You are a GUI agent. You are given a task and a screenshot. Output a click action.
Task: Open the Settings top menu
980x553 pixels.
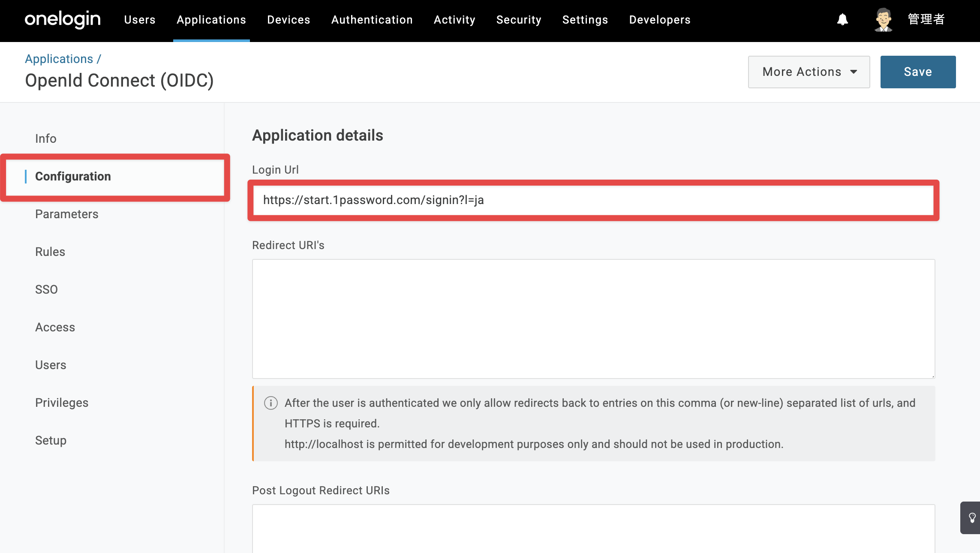click(x=585, y=20)
